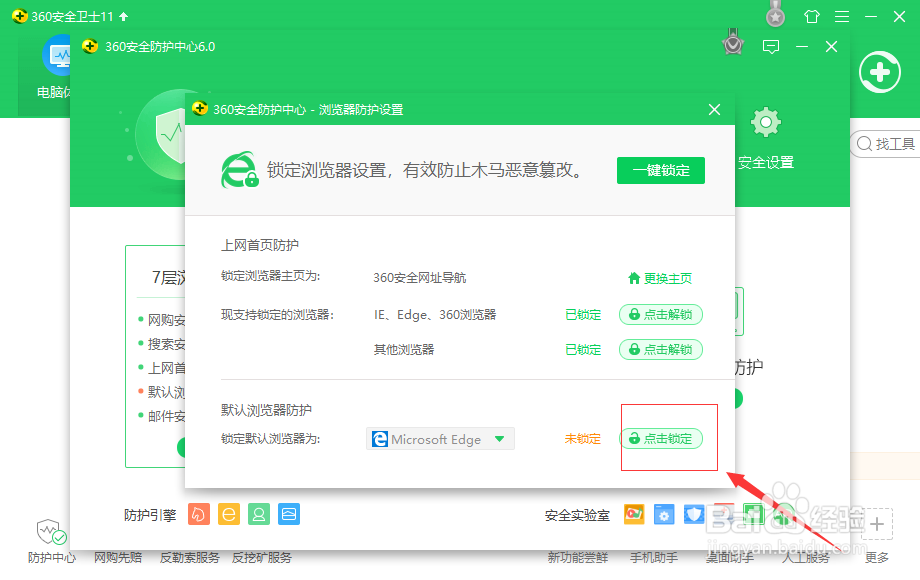Viewport: 920px width, 580px height.
Task: Open the first orange 安全实验室 icon
Action: coord(634,514)
